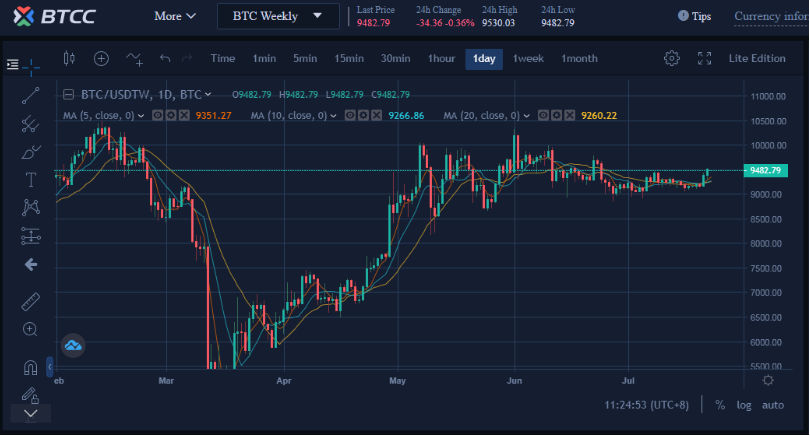This screenshot has width=810, height=436.
Task: Click the back arrow tool in sidebar
Action: click(30, 265)
